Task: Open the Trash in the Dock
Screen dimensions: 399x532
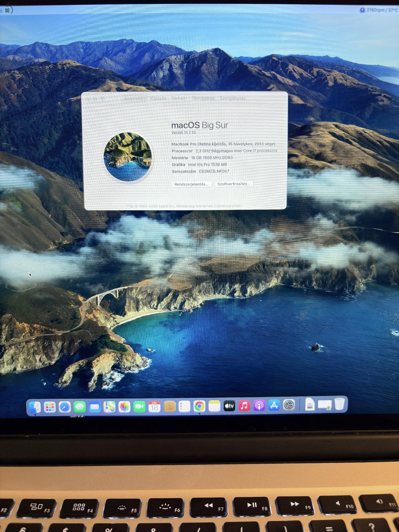Action: coord(339,404)
